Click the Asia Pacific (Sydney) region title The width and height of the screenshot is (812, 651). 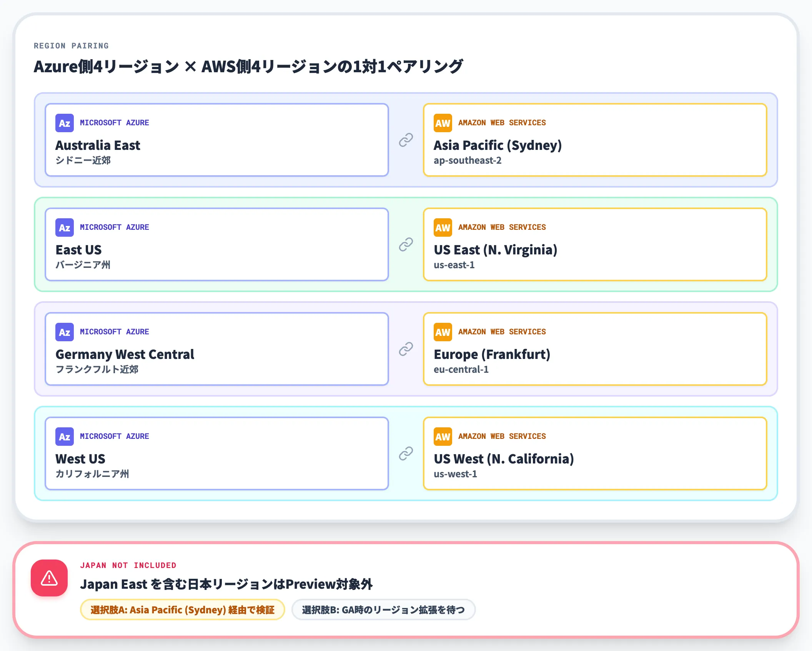[x=498, y=145]
